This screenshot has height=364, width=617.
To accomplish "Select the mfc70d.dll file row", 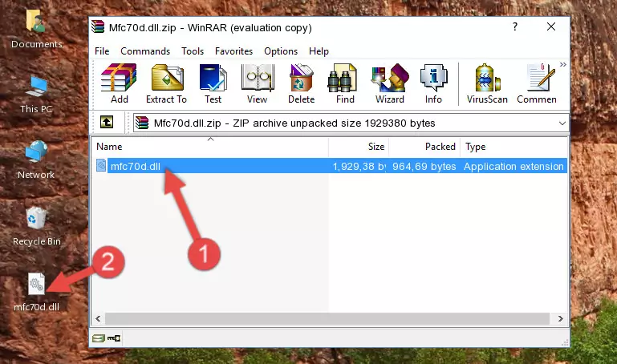I will pos(330,166).
